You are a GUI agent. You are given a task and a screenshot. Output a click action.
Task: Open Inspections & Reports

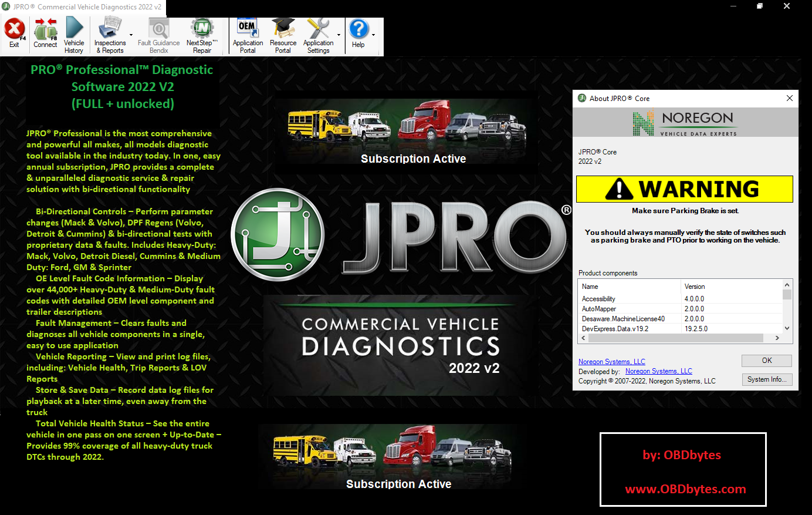click(x=110, y=29)
